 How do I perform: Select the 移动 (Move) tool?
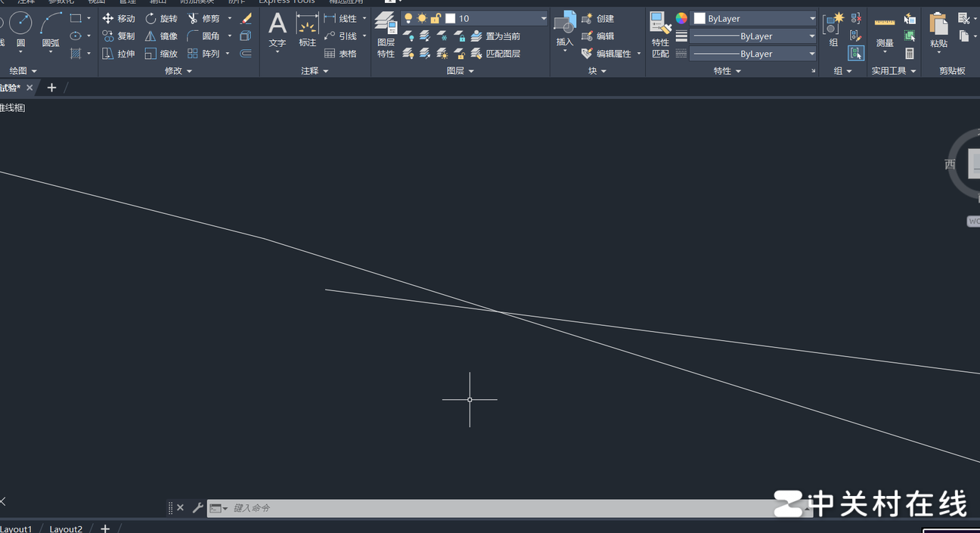[119, 18]
